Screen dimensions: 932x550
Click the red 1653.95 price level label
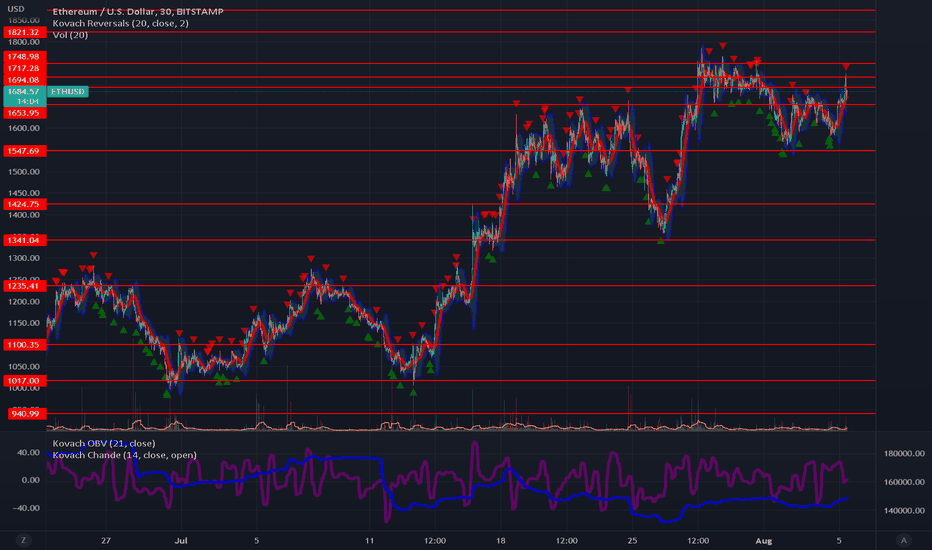pyautogui.click(x=24, y=113)
